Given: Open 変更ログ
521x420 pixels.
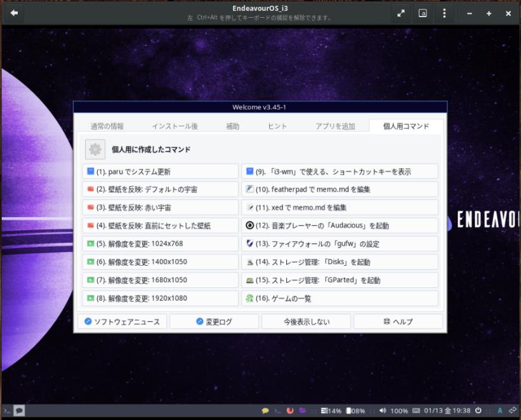Looking at the screenshot, I should coord(214,321).
